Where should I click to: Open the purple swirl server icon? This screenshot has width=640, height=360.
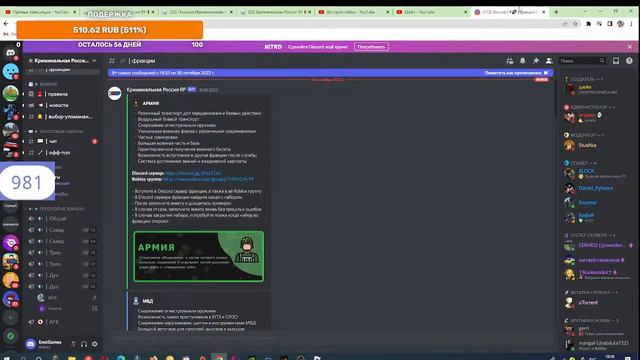point(11,242)
